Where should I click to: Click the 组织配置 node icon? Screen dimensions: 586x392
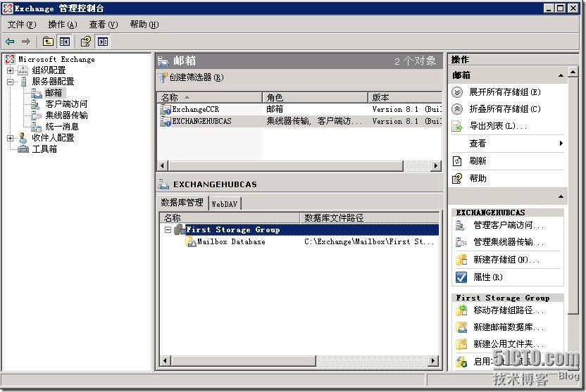pos(23,70)
